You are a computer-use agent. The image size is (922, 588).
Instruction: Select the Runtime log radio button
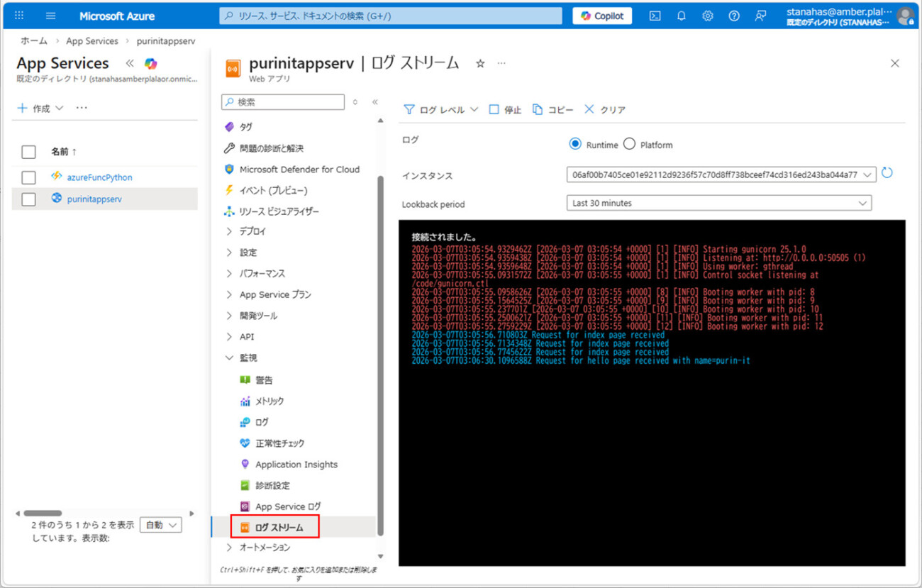pyautogui.click(x=575, y=145)
